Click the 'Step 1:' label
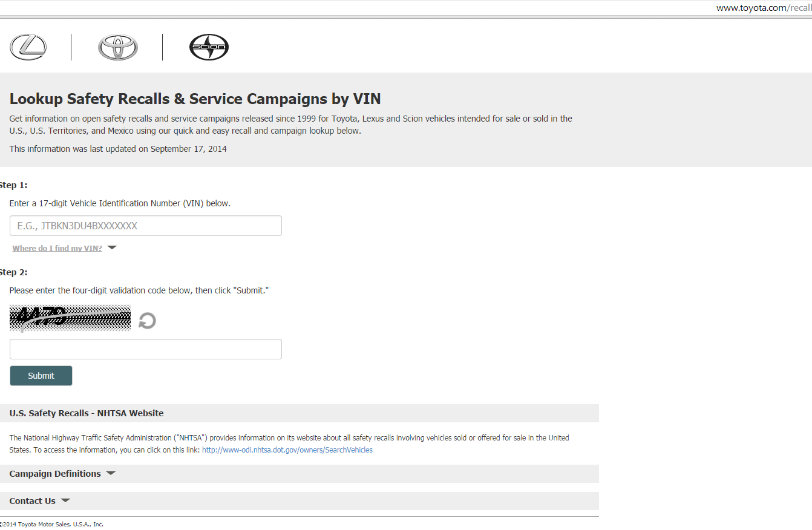Viewport: 812px width, 530px height. [x=14, y=185]
